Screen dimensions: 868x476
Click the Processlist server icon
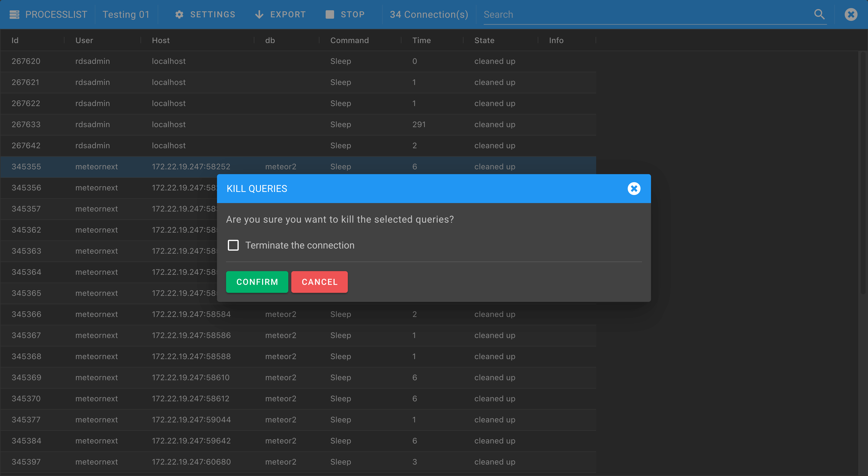[14, 14]
